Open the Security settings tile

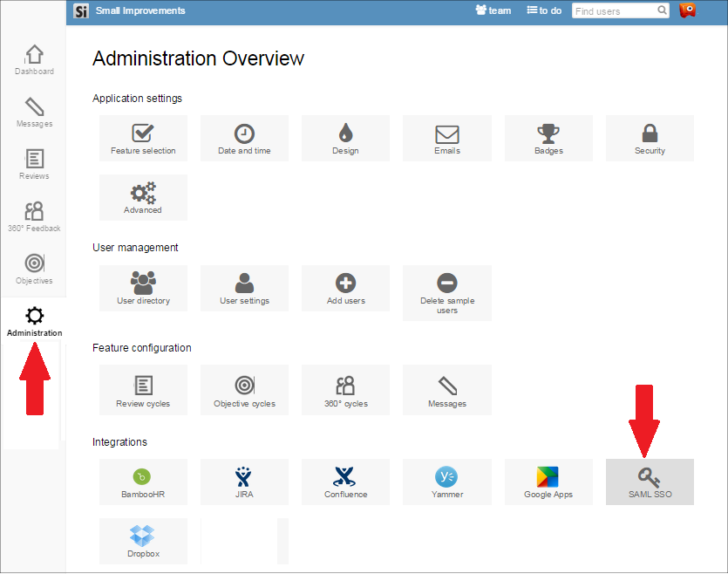[x=650, y=139]
